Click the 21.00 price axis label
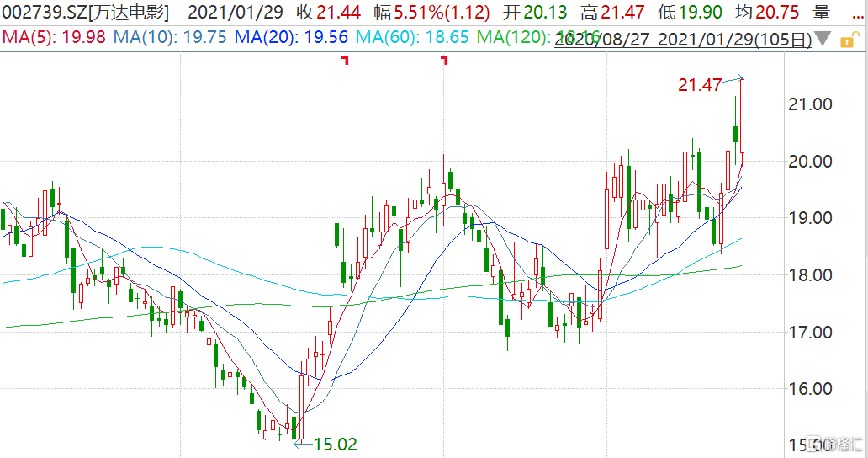 click(810, 104)
